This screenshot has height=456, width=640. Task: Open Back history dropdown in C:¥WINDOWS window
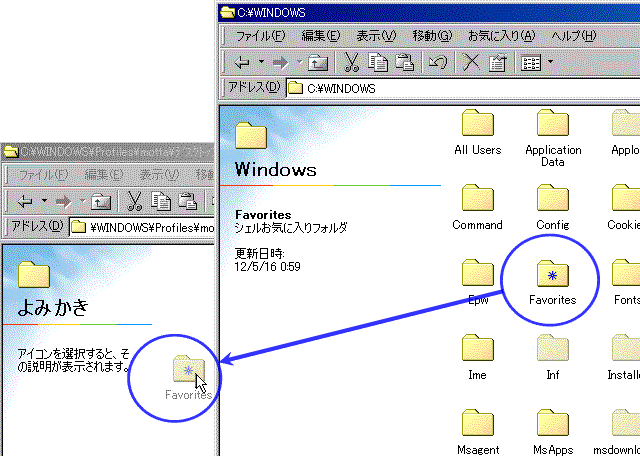click(261, 62)
